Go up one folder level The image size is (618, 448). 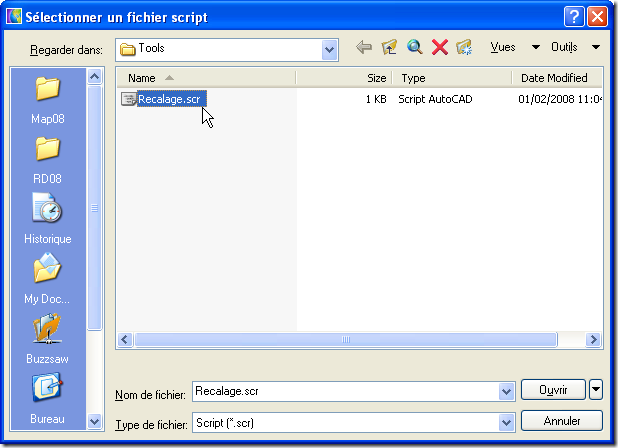tap(389, 48)
